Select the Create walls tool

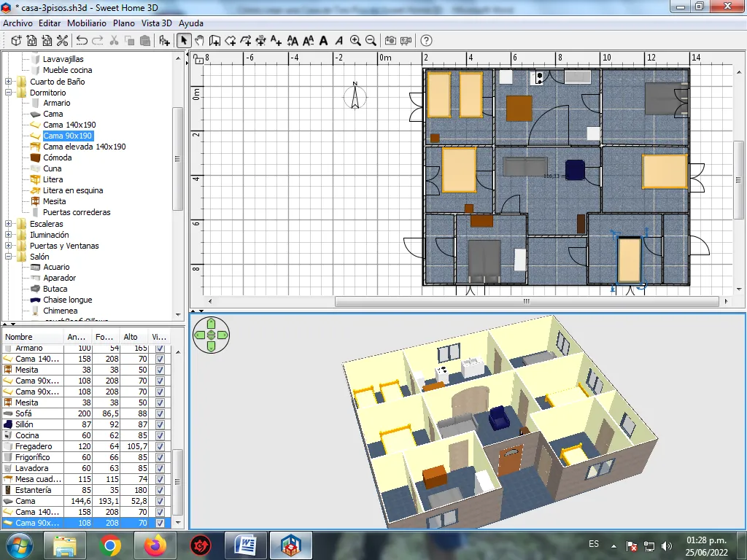coord(214,41)
